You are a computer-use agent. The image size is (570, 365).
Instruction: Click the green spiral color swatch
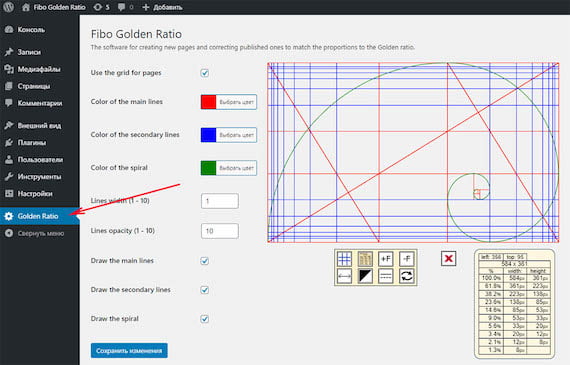209,168
